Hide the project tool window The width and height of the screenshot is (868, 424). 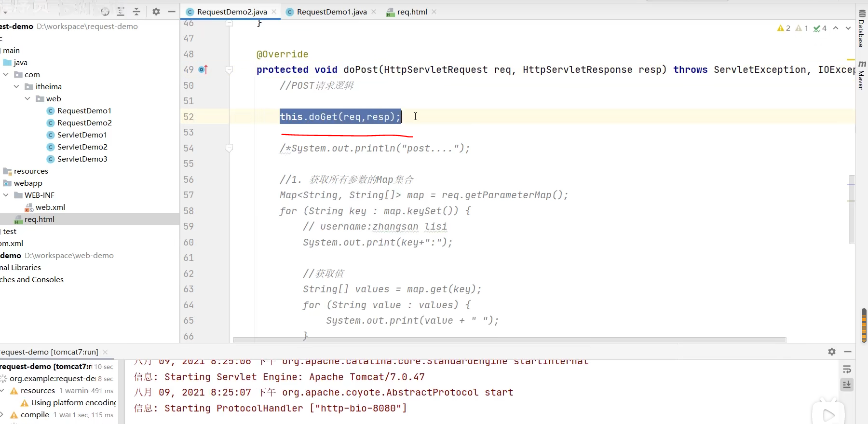[172, 12]
